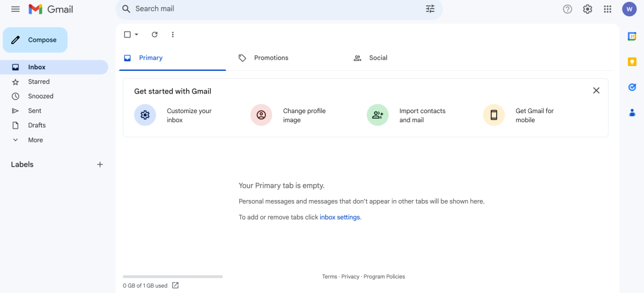
Task: Expand More in the left sidebar
Action: tap(35, 140)
